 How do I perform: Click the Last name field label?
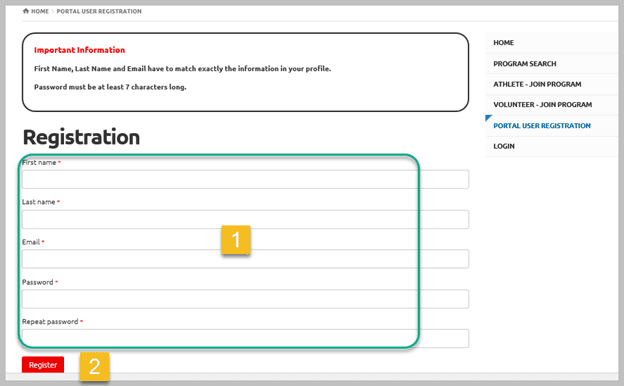(x=39, y=202)
